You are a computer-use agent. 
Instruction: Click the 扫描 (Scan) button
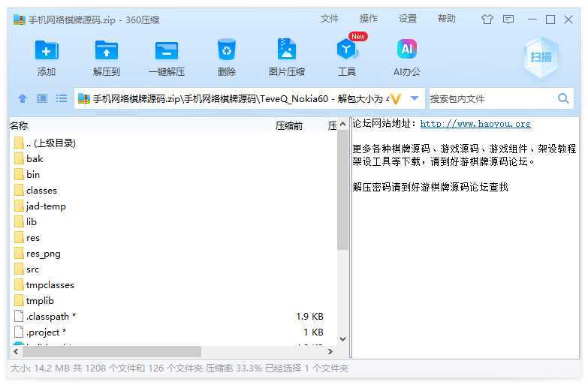[x=541, y=57]
